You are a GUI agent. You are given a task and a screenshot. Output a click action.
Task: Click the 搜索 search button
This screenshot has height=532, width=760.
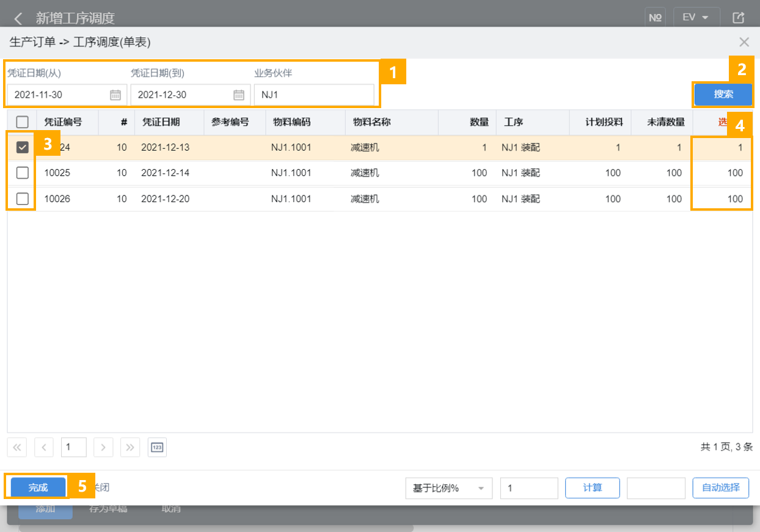coord(723,95)
